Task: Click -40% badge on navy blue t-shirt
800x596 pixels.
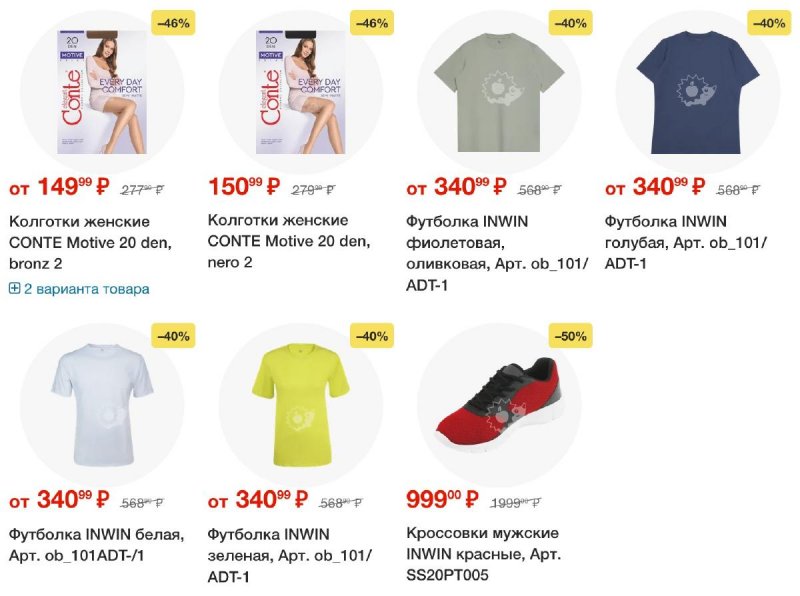Action: click(769, 23)
